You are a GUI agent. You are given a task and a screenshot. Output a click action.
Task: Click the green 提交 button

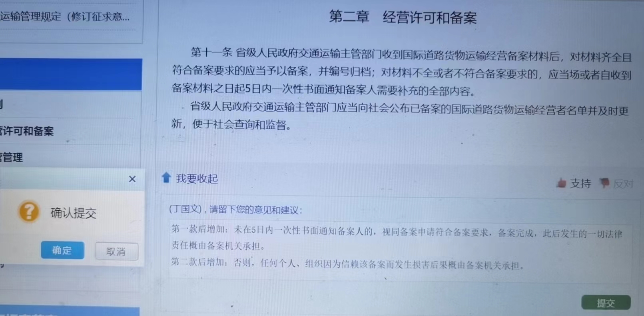pyautogui.click(x=606, y=303)
